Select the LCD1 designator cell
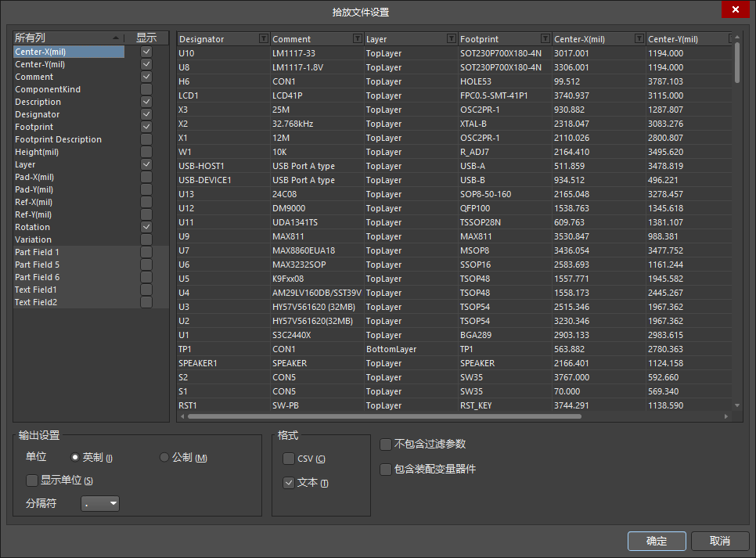 click(x=223, y=95)
